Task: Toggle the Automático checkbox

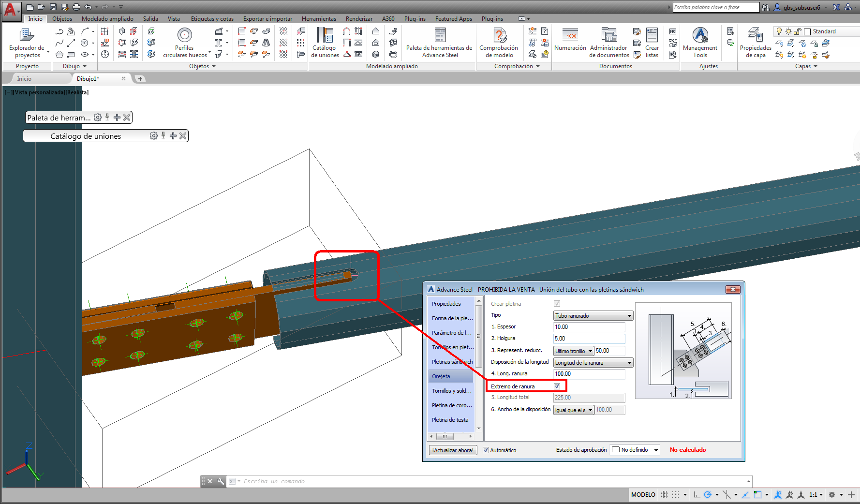Action: (486, 450)
